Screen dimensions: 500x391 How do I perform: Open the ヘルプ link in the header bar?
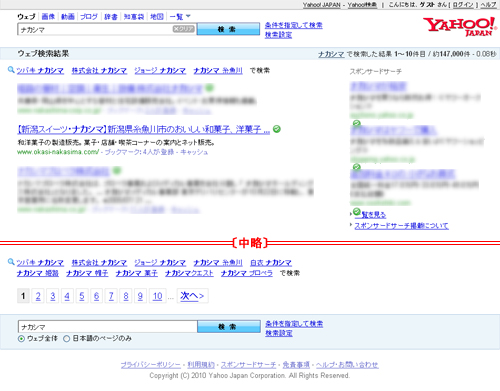[x=488, y=5]
